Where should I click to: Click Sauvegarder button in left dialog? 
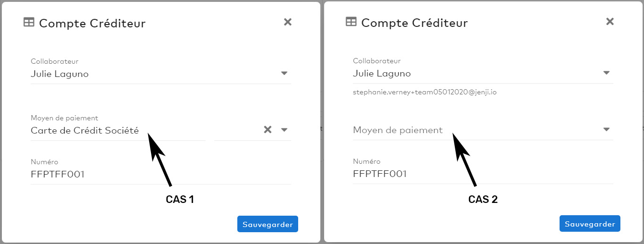pyautogui.click(x=268, y=224)
